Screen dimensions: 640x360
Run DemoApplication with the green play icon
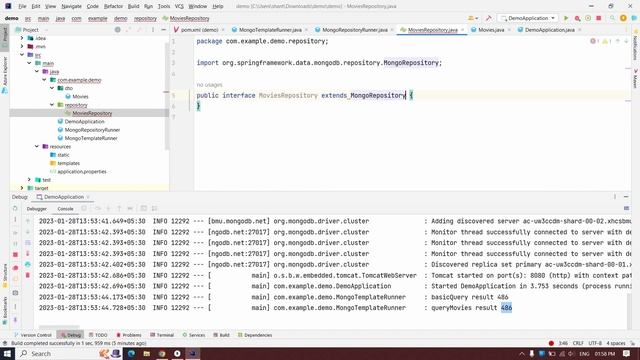[x=566, y=18]
